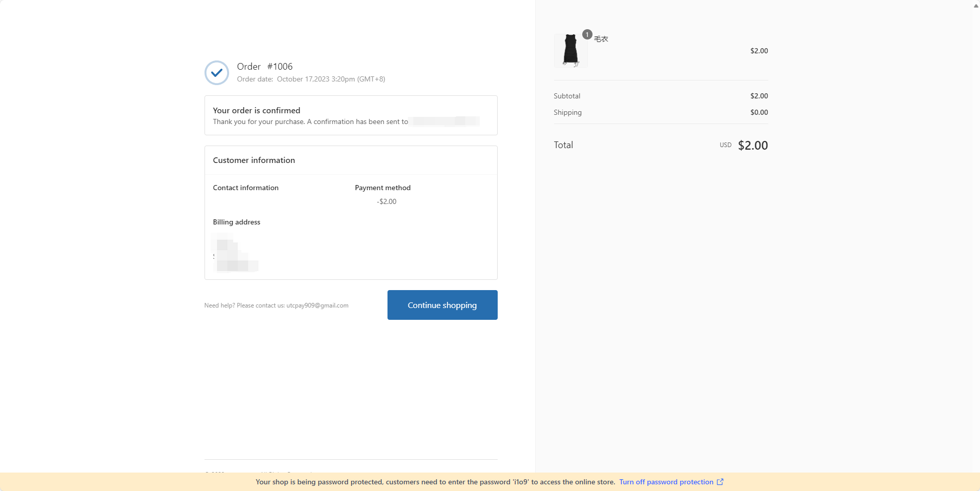The width and height of the screenshot is (980, 491).
Task: Click the order confirmed checkmark icon
Action: (217, 73)
